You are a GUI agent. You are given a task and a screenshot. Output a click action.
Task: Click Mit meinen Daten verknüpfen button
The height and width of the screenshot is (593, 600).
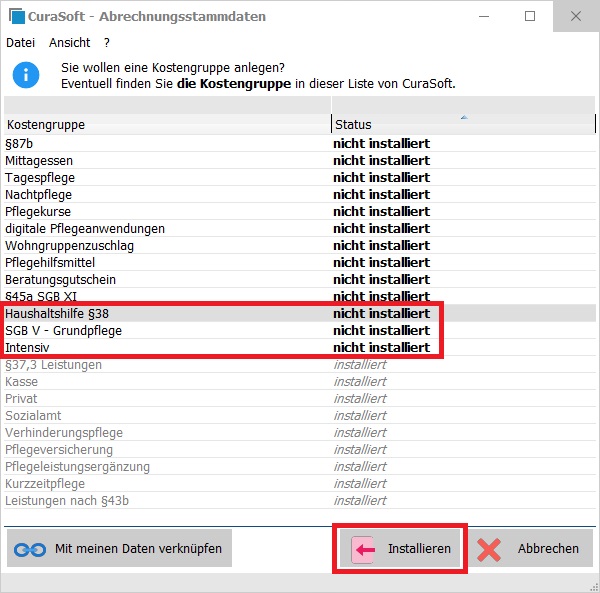coord(119,548)
